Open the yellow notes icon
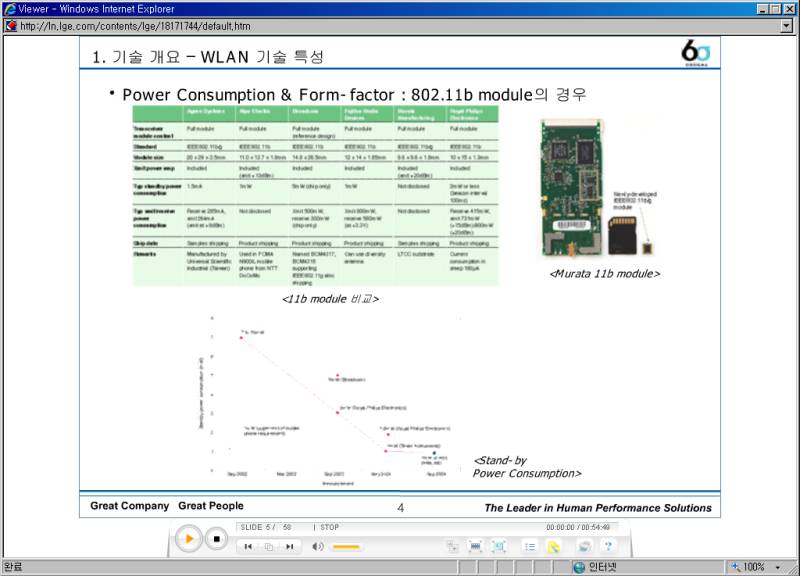Viewport: 800px width, 576px height. click(x=553, y=547)
